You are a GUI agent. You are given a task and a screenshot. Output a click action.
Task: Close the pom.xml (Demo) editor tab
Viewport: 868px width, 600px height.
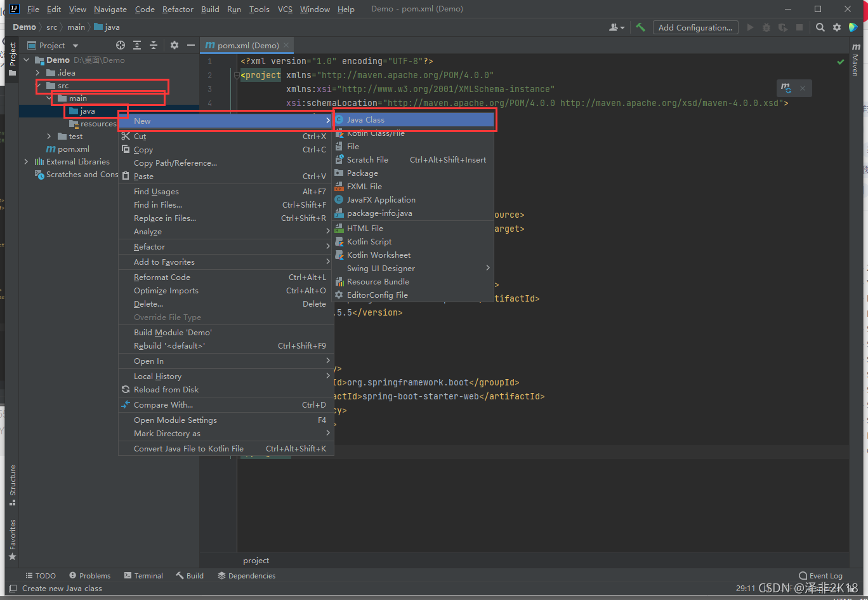286,45
